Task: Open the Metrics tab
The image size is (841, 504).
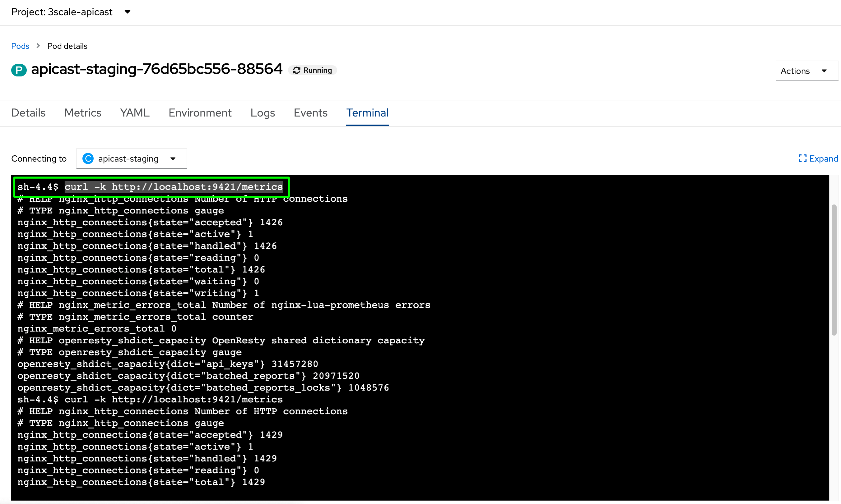Action: tap(83, 113)
